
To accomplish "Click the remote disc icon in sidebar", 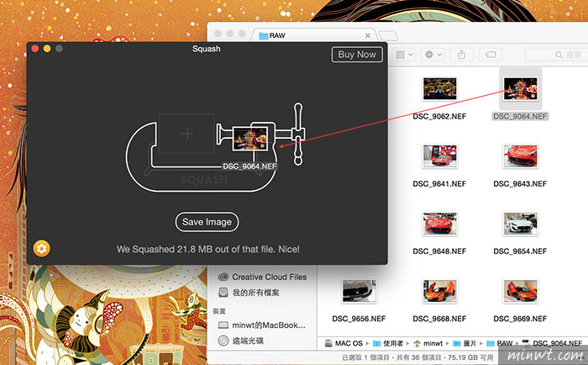I will click(x=223, y=341).
